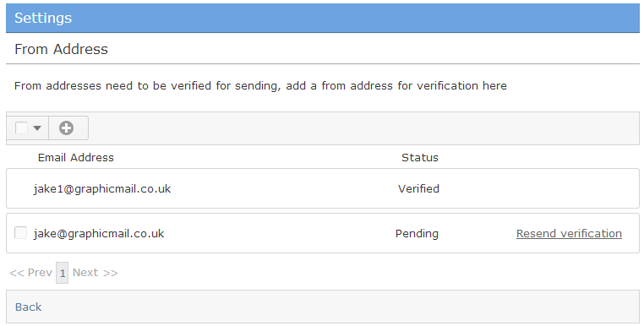Tick the select-all checkbox in the toolbar
The height and width of the screenshot is (326, 644).
21,128
